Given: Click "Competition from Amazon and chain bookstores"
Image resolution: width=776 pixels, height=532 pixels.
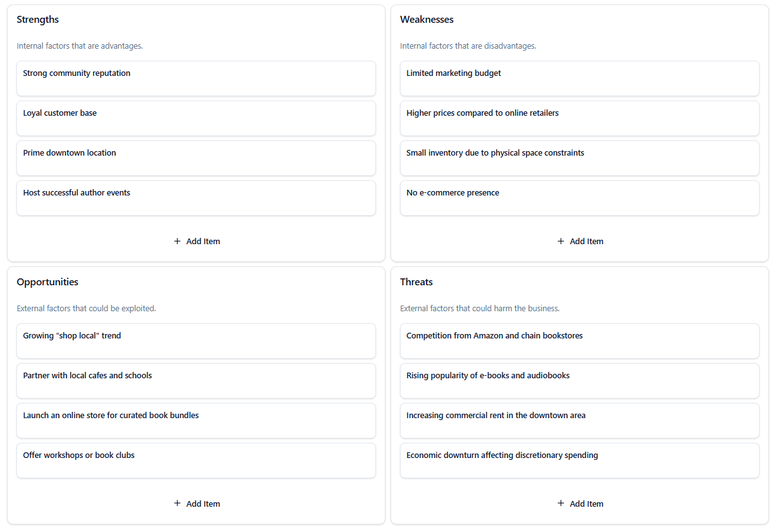Looking at the screenshot, I should pos(494,336).
